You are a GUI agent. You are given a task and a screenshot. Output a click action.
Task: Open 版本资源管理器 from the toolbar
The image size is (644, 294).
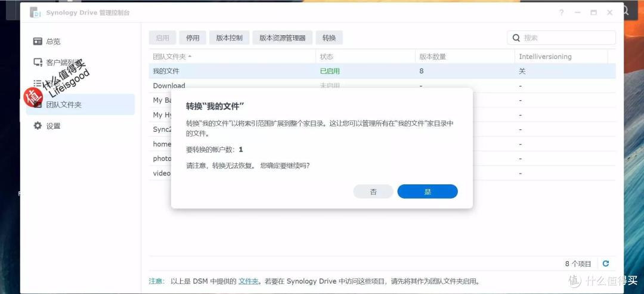click(282, 38)
